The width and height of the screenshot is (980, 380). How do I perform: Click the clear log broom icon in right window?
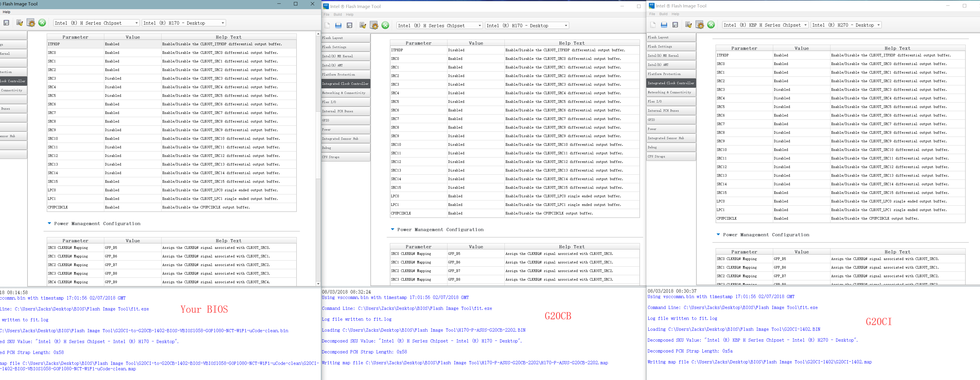(x=689, y=25)
